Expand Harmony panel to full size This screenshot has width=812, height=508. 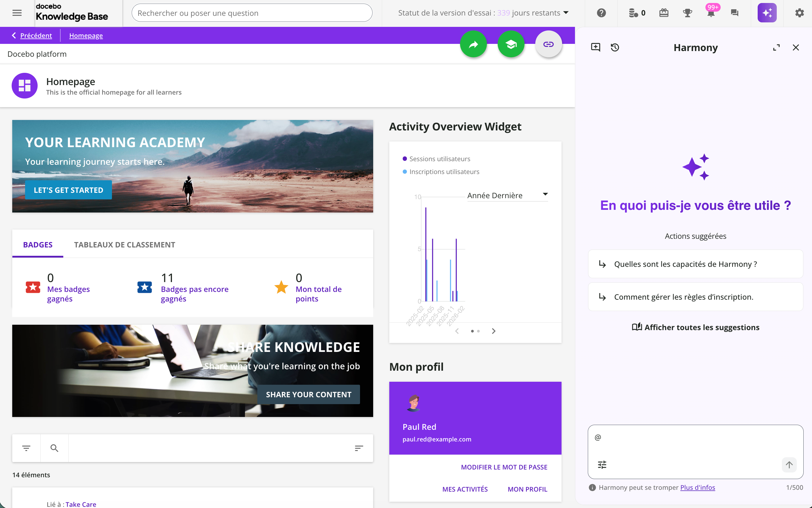tap(776, 47)
